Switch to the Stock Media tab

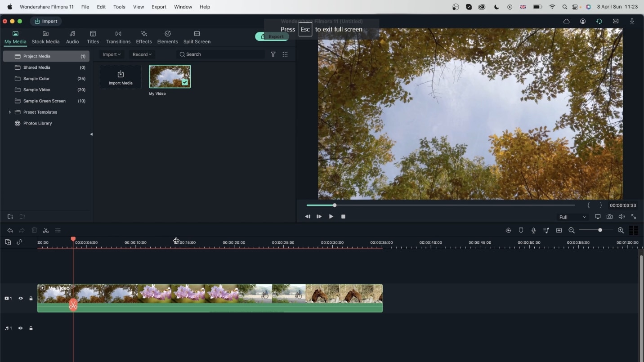pyautogui.click(x=45, y=37)
